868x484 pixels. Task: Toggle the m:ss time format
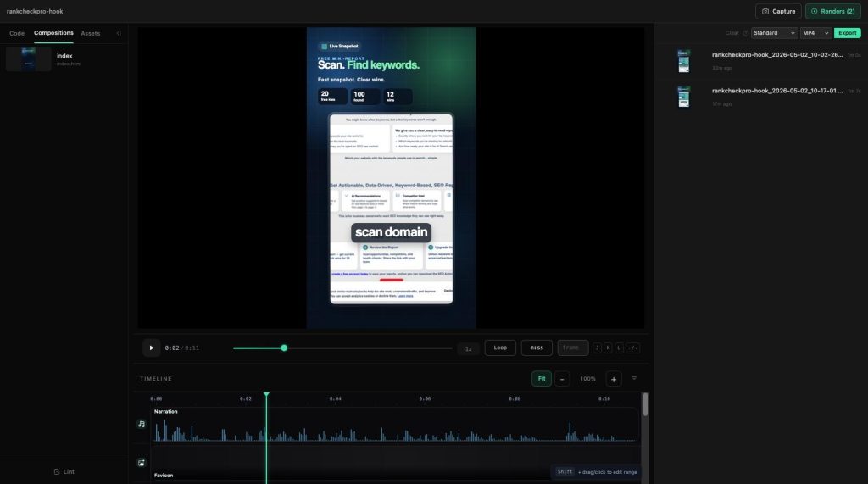537,348
